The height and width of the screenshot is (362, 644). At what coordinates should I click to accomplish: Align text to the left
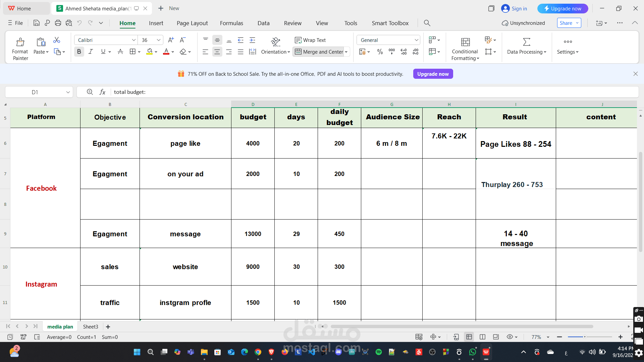(x=206, y=52)
